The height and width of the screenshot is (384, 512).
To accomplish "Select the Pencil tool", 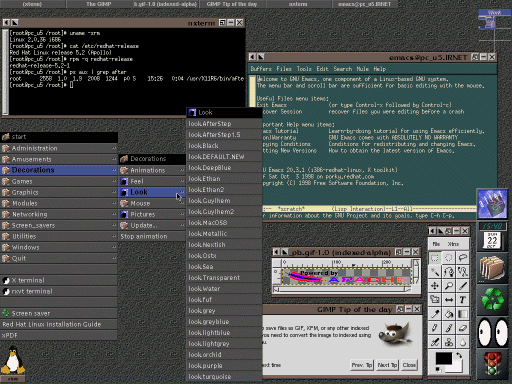I will (435, 328).
